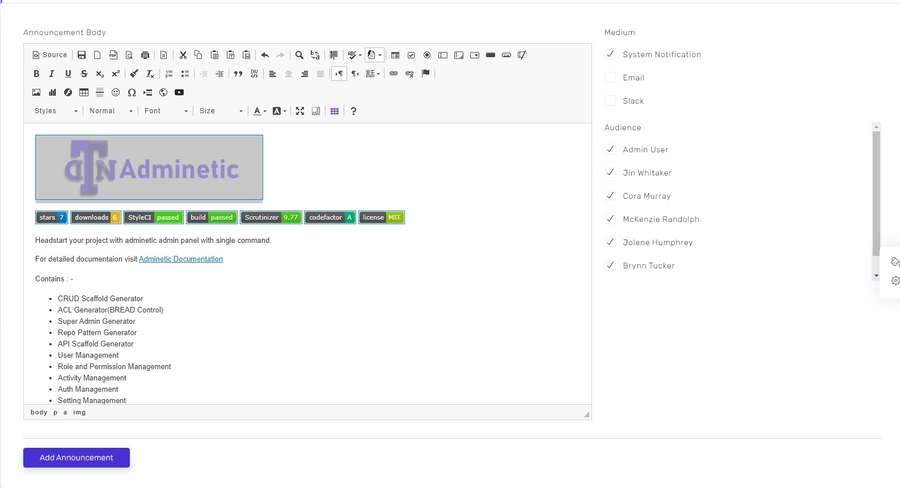Insert a special character (Omega)
This screenshot has height=488, width=900.
click(131, 92)
